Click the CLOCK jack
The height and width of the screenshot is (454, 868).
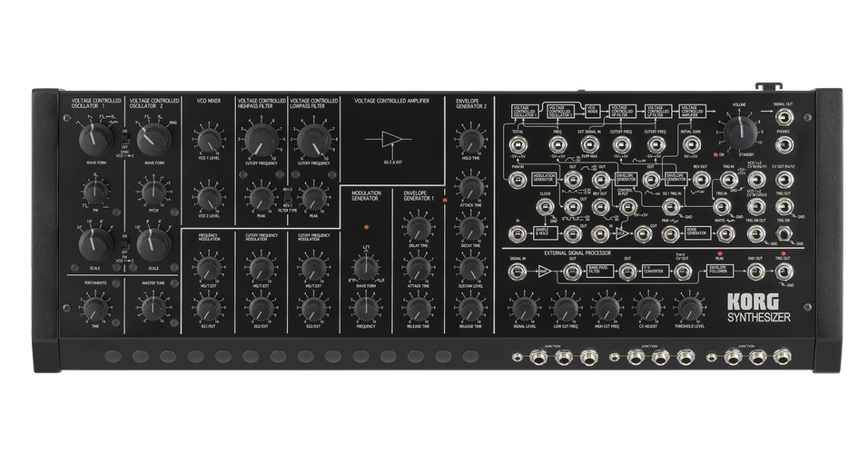(545, 206)
